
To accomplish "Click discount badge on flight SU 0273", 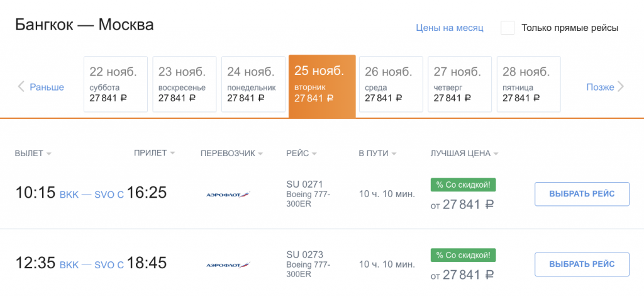I will [x=463, y=255].
